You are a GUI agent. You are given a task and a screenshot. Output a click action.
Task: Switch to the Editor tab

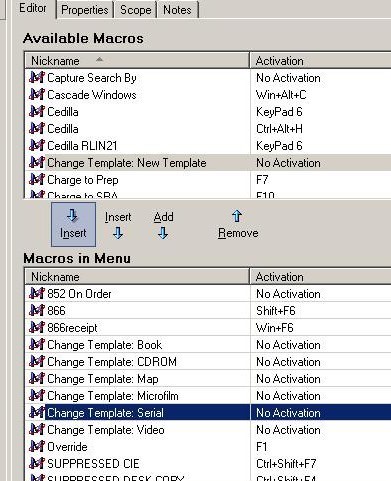[x=34, y=8]
